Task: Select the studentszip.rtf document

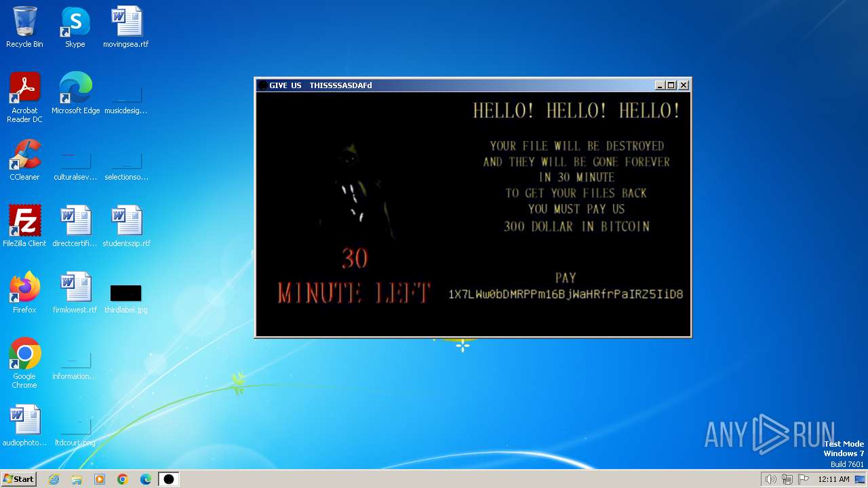Action: point(126,226)
